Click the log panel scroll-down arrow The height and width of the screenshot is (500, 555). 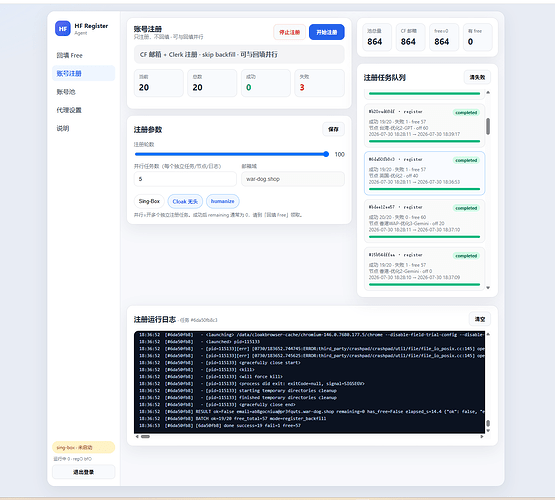pos(488,430)
